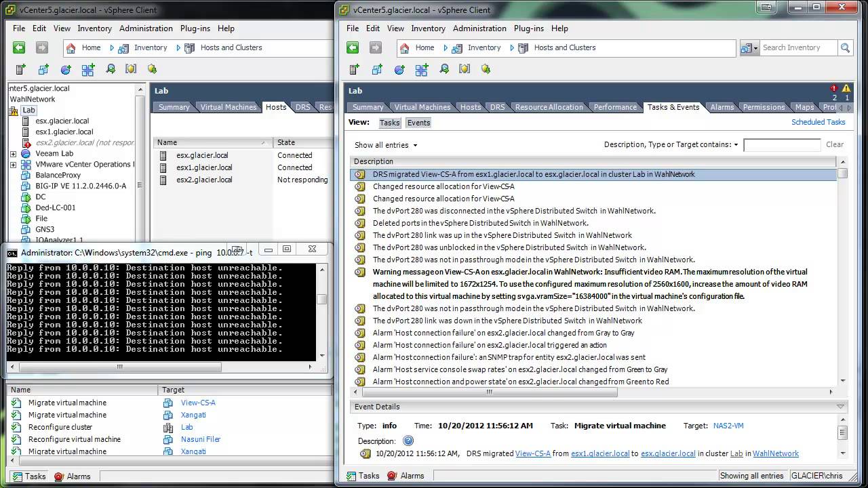The height and width of the screenshot is (488, 868).
Task: Select Deleted ports in vSphere Distributed Switch event
Action: 480,223
